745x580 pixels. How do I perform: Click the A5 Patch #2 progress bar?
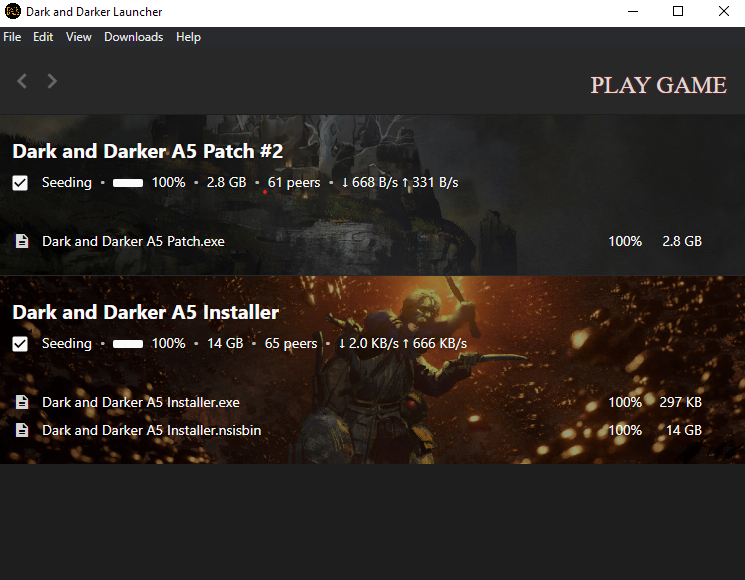click(x=128, y=183)
